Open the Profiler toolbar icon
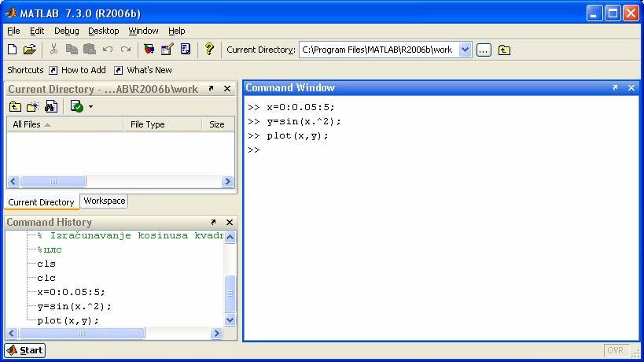 click(186, 50)
